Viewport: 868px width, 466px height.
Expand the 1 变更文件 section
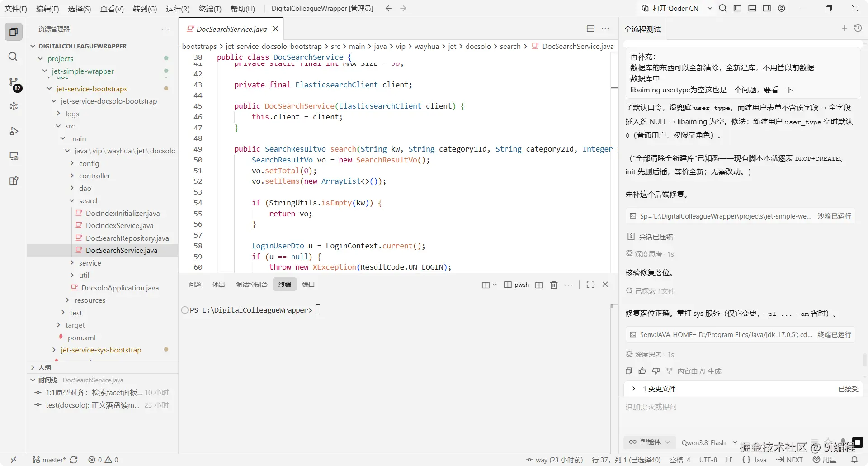click(633, 389)
